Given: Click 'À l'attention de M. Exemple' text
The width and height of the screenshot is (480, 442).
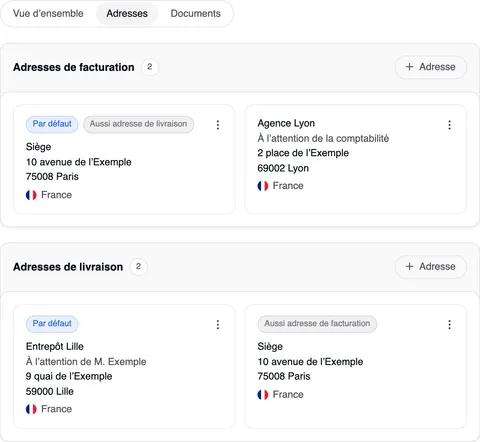Looking at the screenshot, I should click(x=86, y=362).
